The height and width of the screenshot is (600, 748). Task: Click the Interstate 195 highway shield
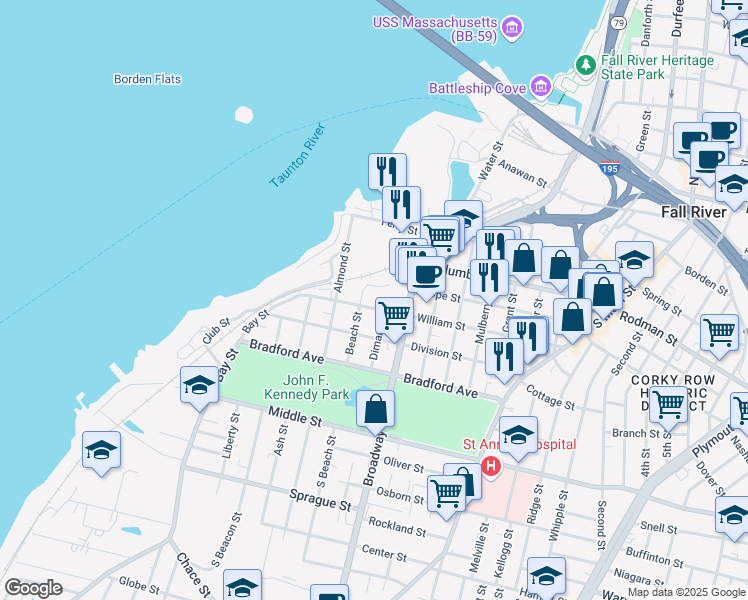coord(610,168)
